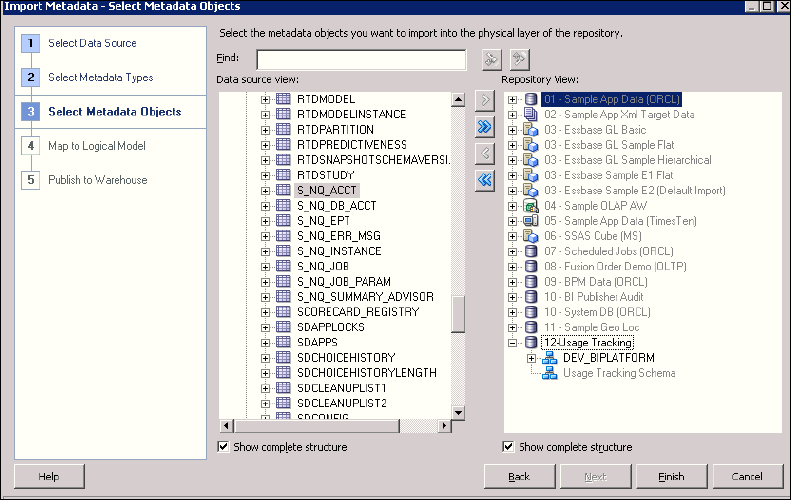Toggle Show complete structure under Repository view
The height and width of the screenshot is (500, 791).
click(508, 447)
